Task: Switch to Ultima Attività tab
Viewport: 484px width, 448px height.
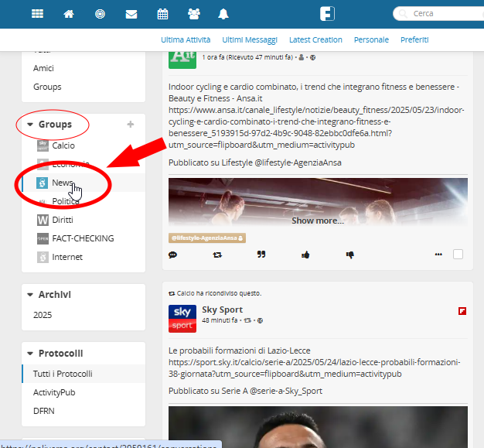Action: [x=186, y=40]
